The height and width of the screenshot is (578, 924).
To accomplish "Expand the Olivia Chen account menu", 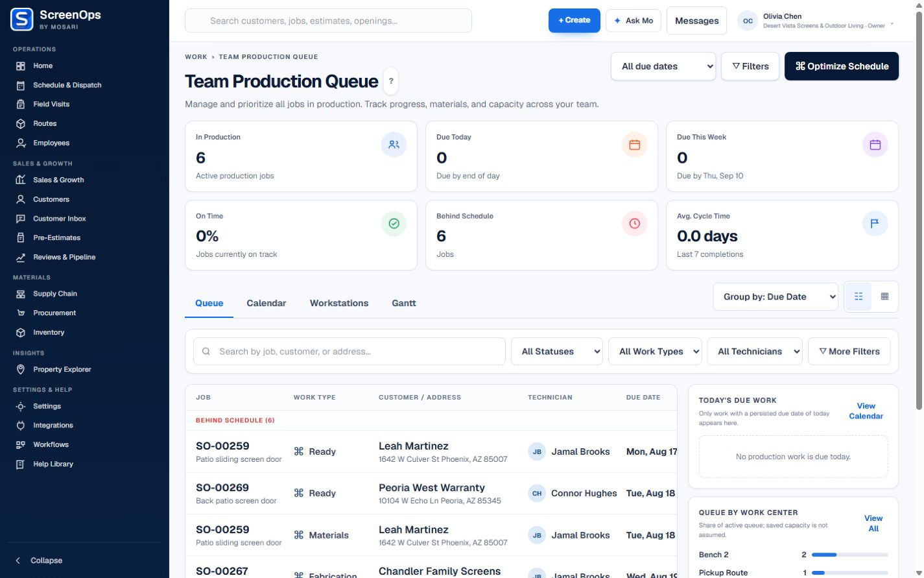I will point(816,21).
